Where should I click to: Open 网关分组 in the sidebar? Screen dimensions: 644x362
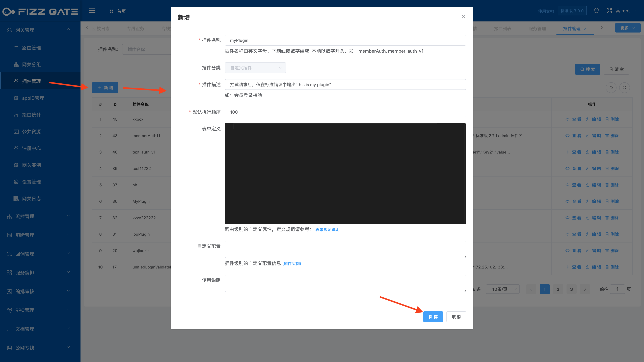point(40,65)
